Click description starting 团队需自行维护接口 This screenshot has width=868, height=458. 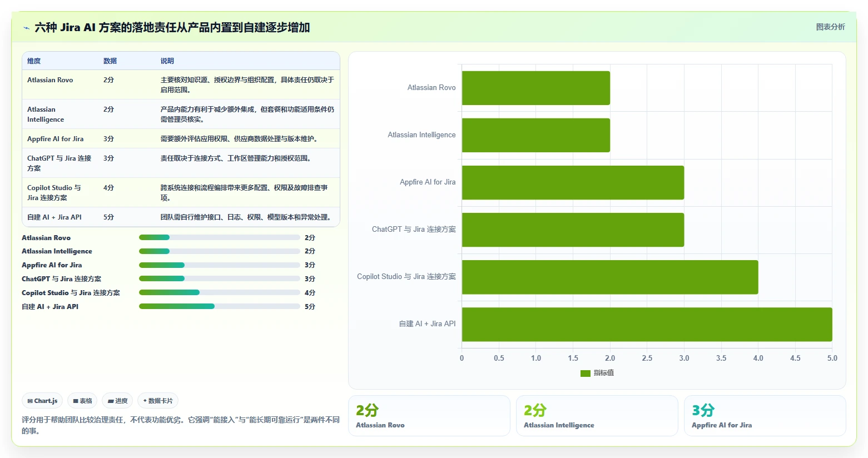tap(247, 217)
